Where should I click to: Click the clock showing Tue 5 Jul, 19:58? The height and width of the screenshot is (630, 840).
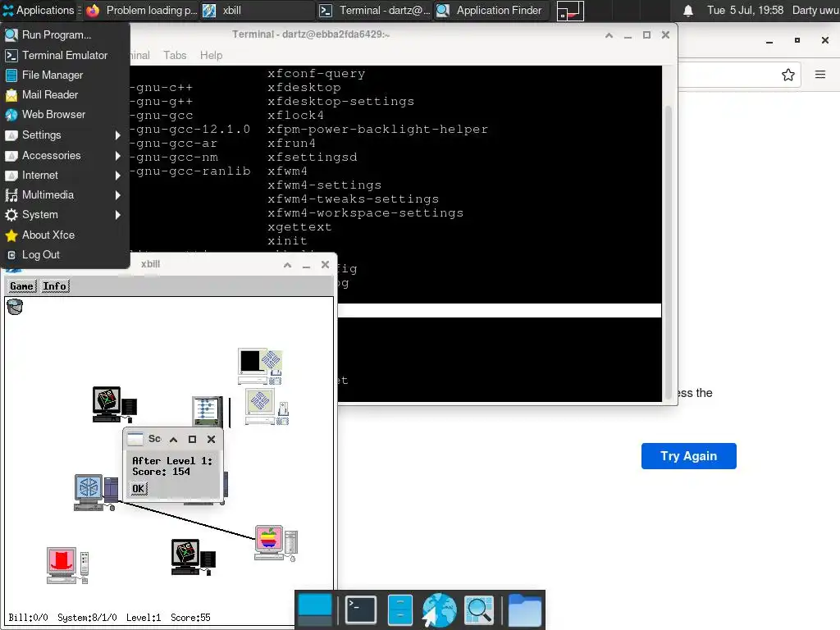(745, 10)
